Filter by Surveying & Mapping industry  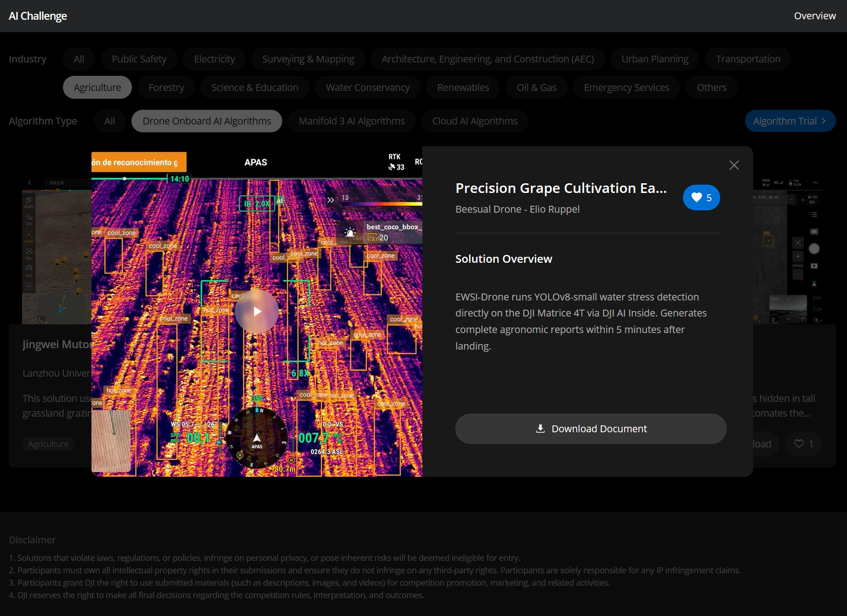click(x=308, y=59)
